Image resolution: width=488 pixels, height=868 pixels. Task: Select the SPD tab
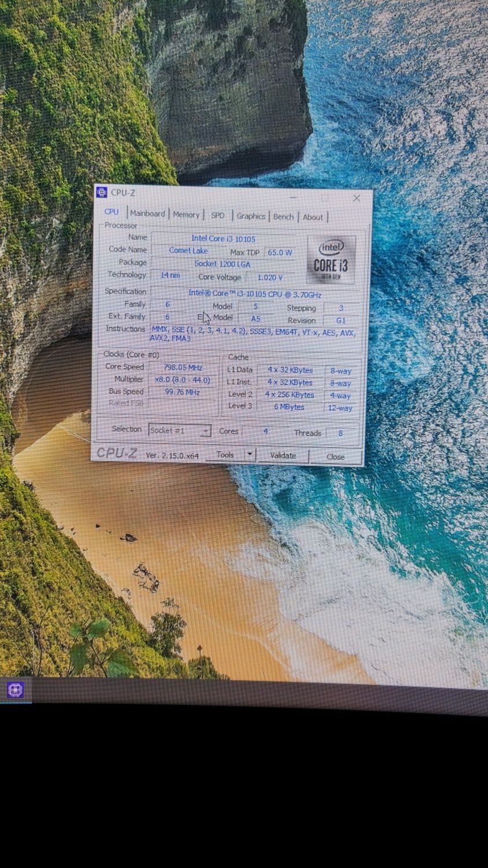(217, 215)
